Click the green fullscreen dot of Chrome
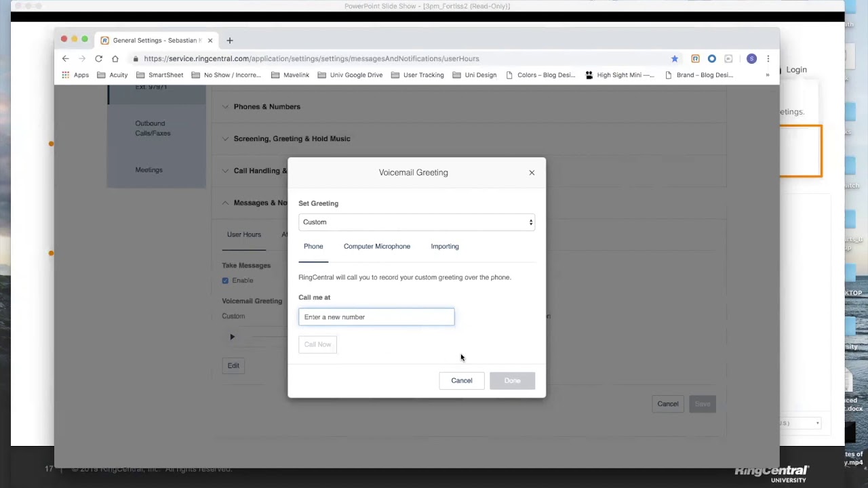The image size is (868, 488). coord(85,39)
